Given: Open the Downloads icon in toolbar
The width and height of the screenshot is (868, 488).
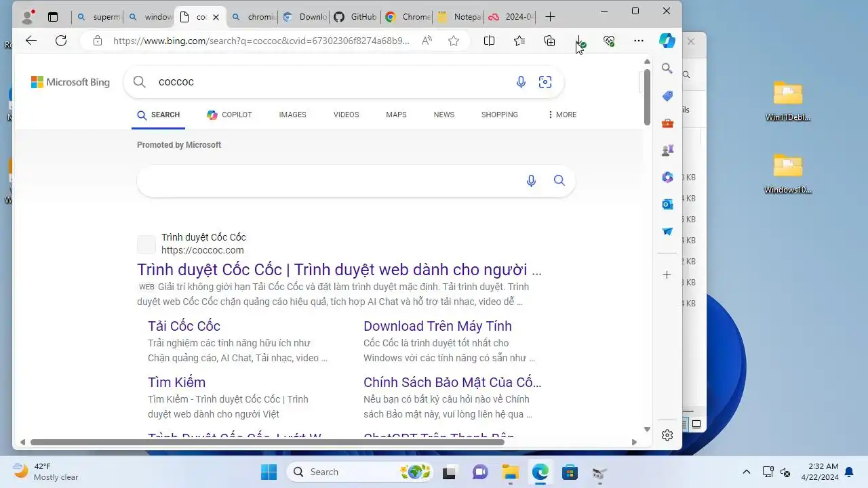Looking at the screenshot, I should [x=579, y=41].
